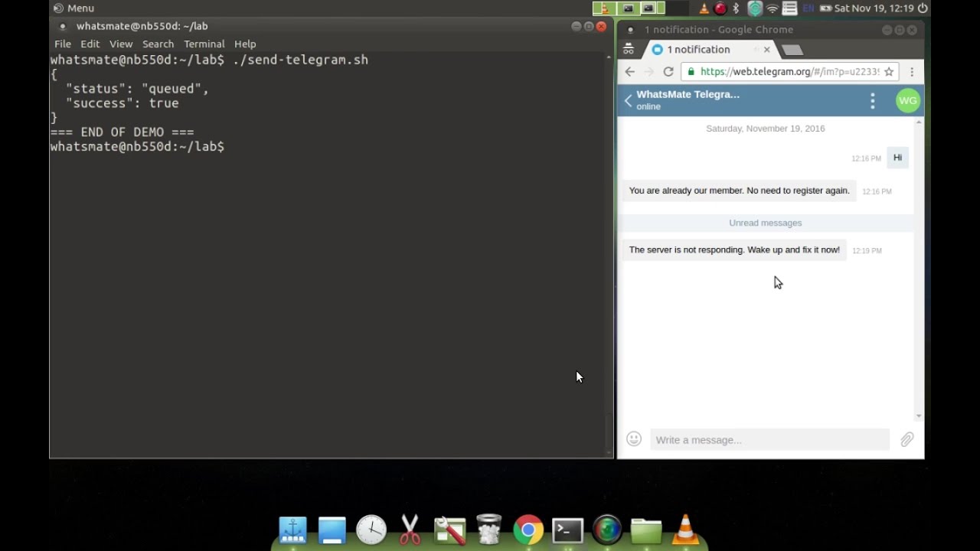The image size is (980, 551).
Task: Open a new Chrome tab
Action: [792, 50]
